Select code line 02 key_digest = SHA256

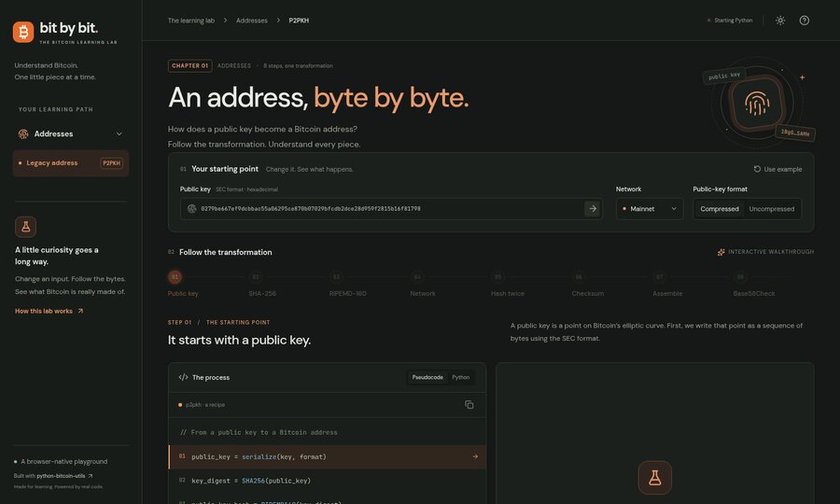pos(328,481)
